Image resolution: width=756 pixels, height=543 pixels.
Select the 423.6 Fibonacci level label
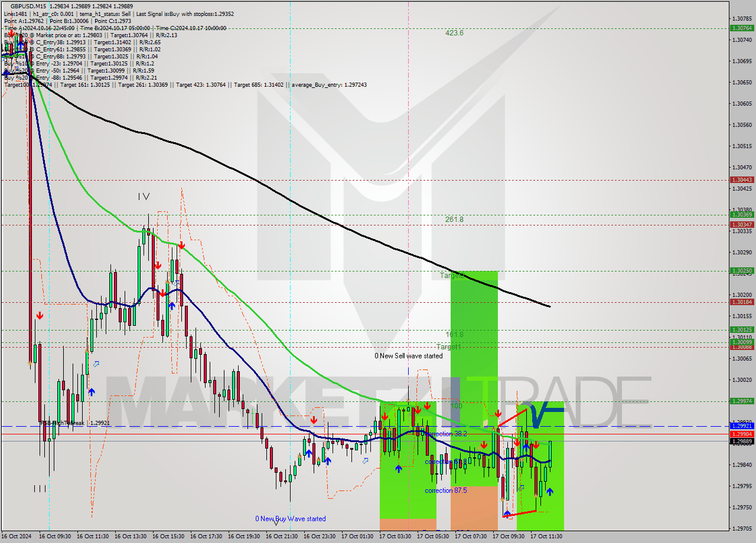[x=454, y=33]
